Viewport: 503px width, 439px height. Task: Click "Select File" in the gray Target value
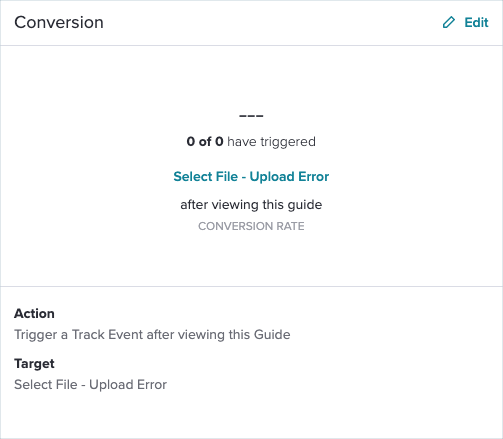pos(46,384)
